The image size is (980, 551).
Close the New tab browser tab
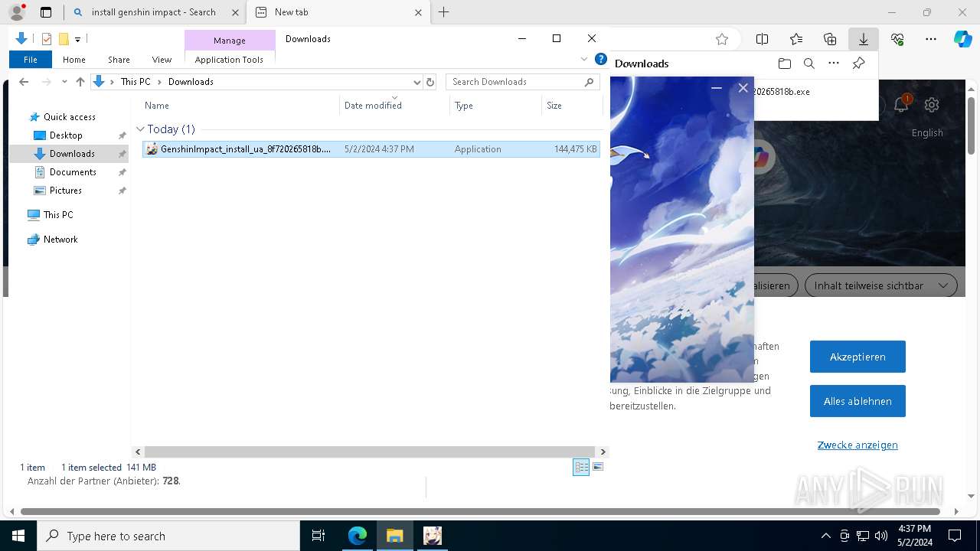tap(418, 12)
